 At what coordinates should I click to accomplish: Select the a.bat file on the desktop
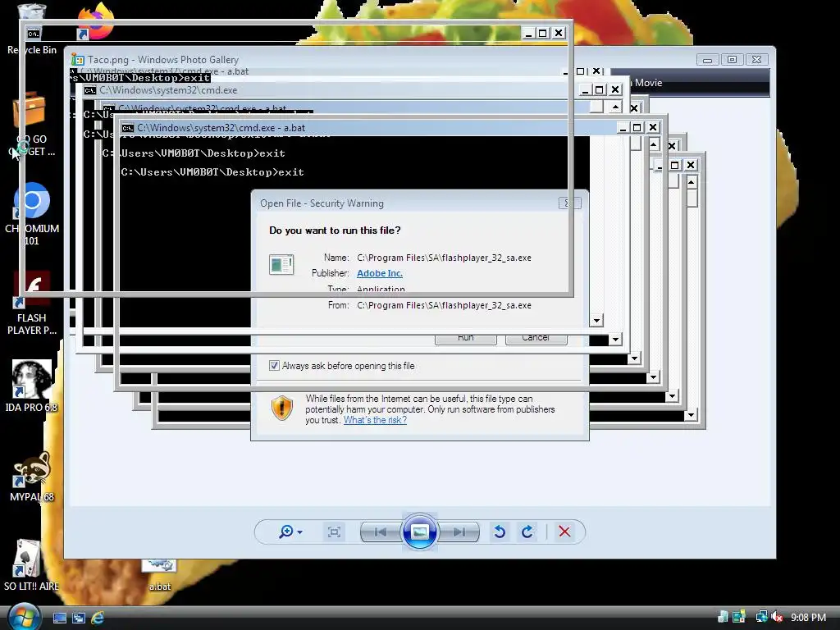(160, 576)
